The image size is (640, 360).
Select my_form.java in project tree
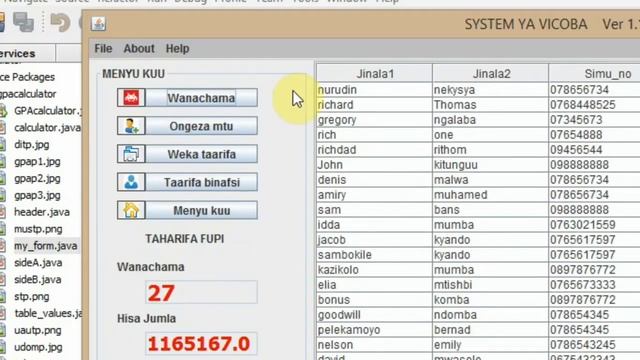click(x=45, y=246)
